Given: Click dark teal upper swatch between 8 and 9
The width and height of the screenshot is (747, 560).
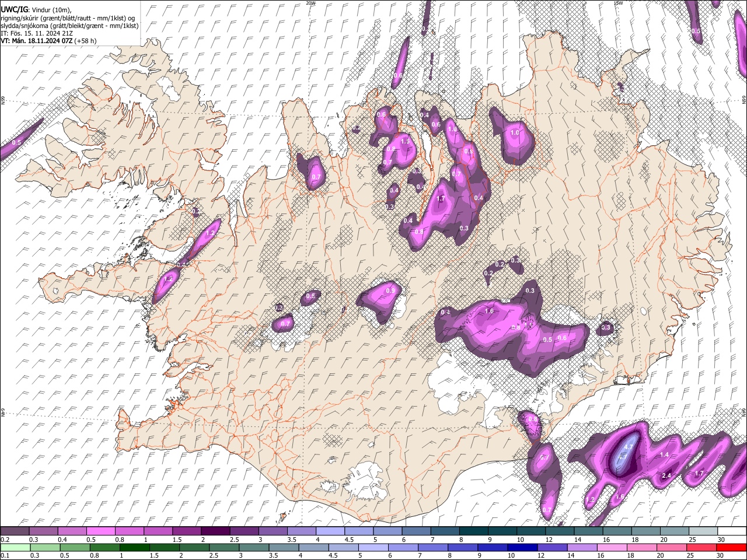Looking at the screenshot, I should 473,531.
